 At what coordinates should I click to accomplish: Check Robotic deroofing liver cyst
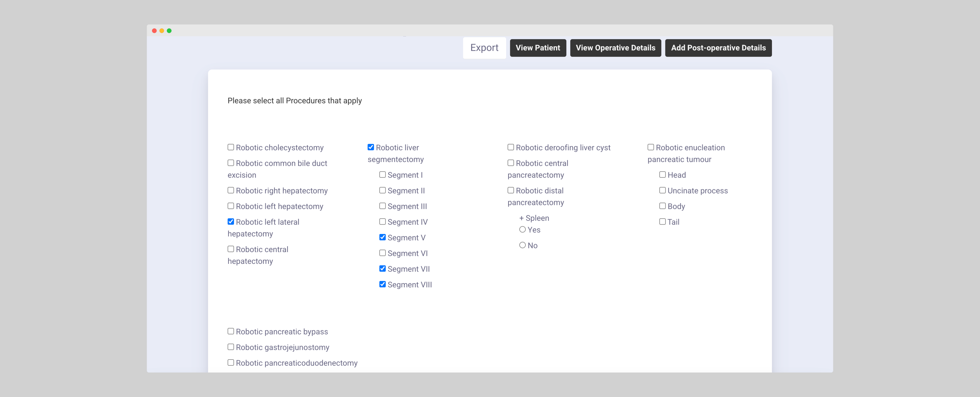point(510,147)
